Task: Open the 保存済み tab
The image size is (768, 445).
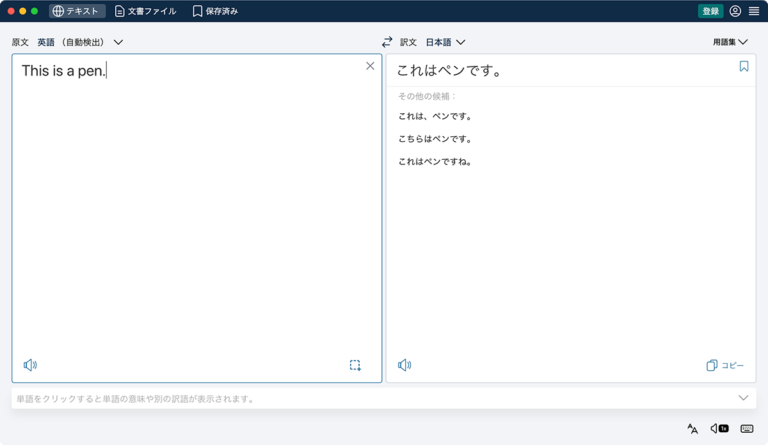Action: pos(215,11)
